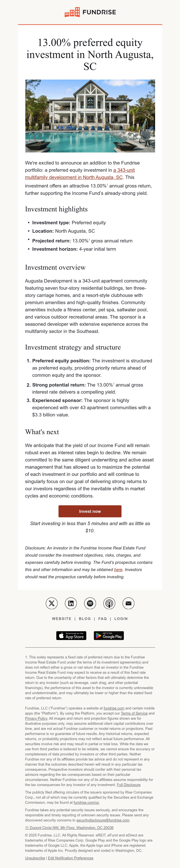This screenshot has width=180, height=868.
Task: Open the 343-unit multifamily development link
Action: (x=80, y=174)
